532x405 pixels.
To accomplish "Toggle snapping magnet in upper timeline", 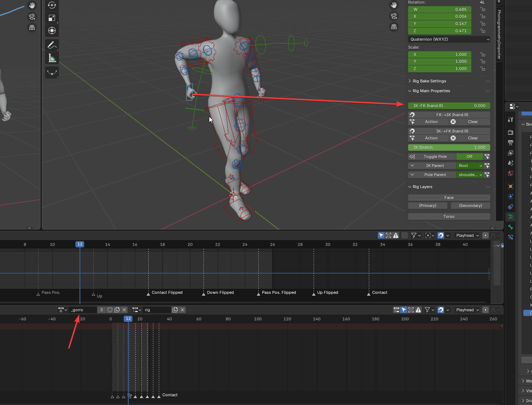I will (440, 235).
